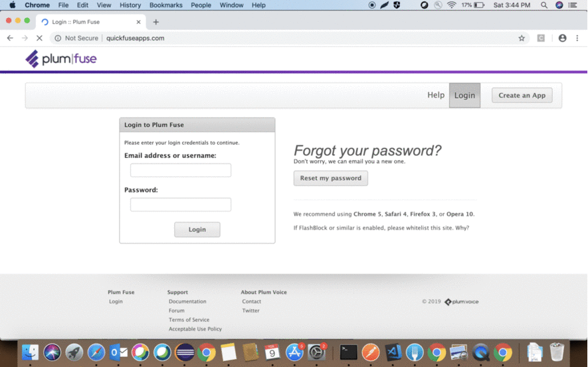Focus the Password field
This screenshot has width=588, height=367.
(181, 204)
